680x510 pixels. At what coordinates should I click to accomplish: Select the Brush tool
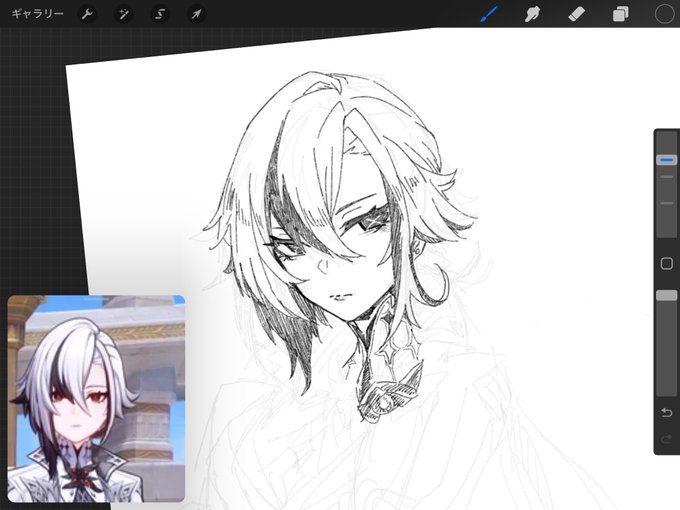click(x=489, y=14)
